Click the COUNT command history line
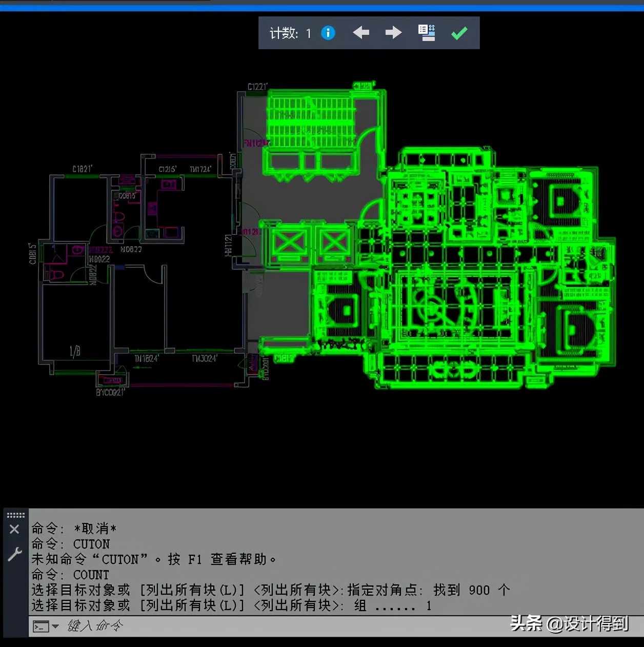The height and width of the screenshot is (647, 644). pos(91,575)
